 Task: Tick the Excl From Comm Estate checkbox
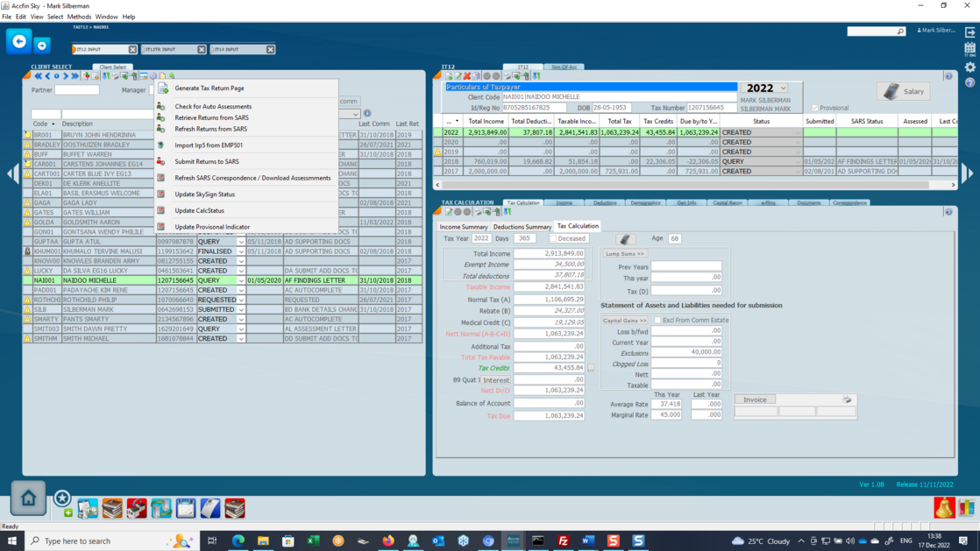(658, 321)
